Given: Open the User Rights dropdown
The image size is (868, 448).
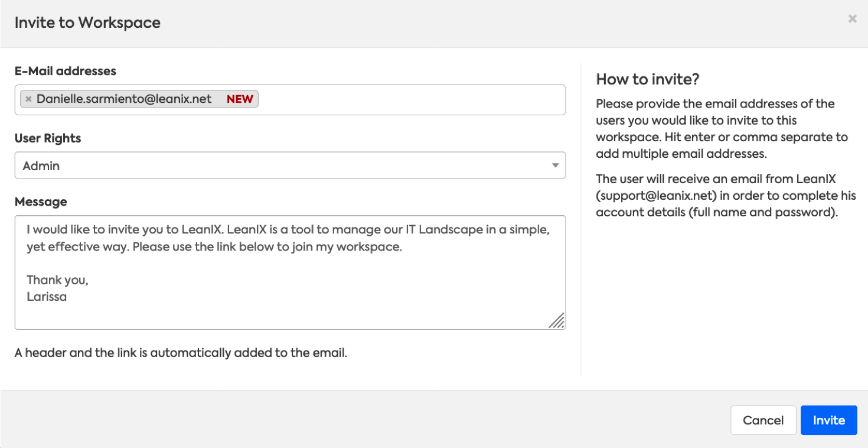Looking at the screenshot, I should (290, 165).
